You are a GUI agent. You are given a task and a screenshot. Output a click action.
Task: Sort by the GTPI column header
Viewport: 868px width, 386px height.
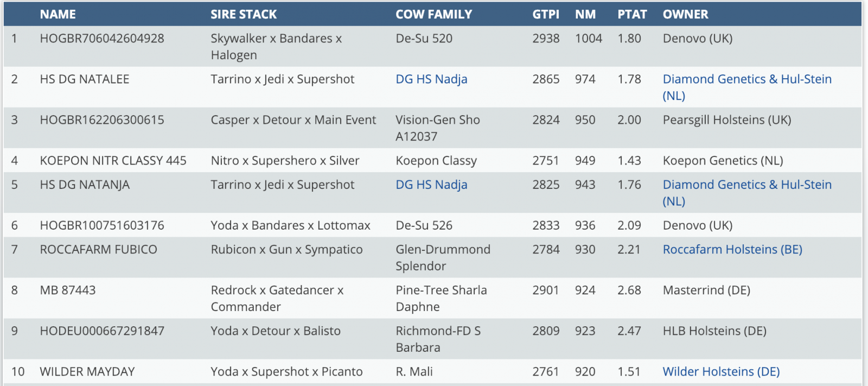click(545, 15)
